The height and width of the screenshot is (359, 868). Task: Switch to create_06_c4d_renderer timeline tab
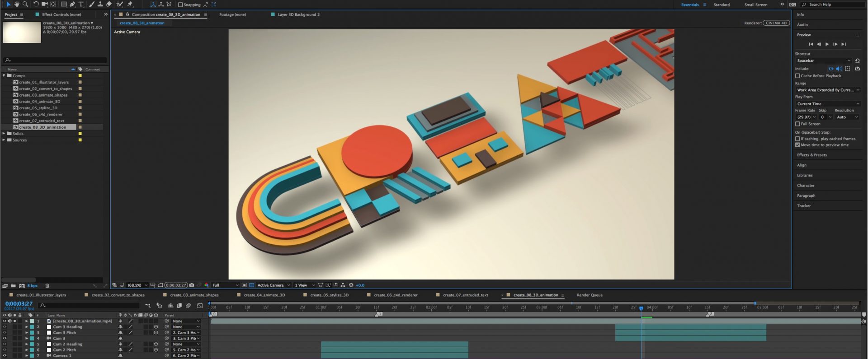click(396, 295)
